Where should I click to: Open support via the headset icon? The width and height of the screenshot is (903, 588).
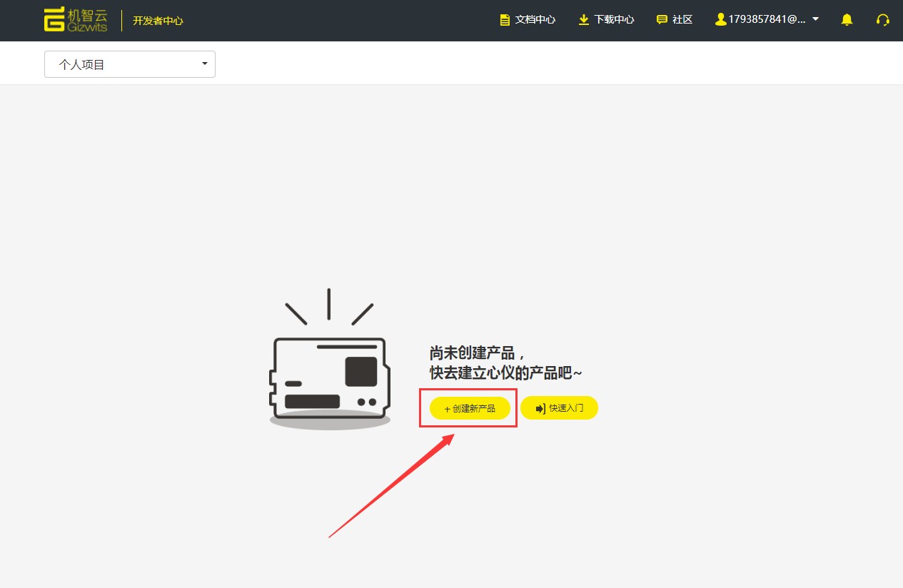pyautogui.click(x=883, y=20)
